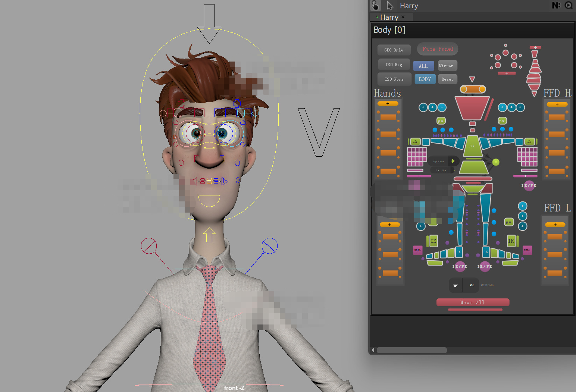This screenshot has height=392, width=576.
Task: Expand the Spine selector arrow
Action: [453, 161]
